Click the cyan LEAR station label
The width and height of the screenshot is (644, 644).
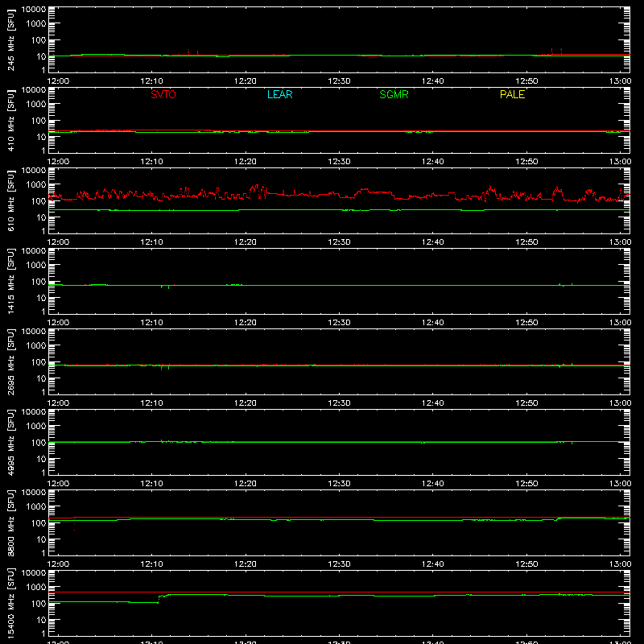point(279,94)
